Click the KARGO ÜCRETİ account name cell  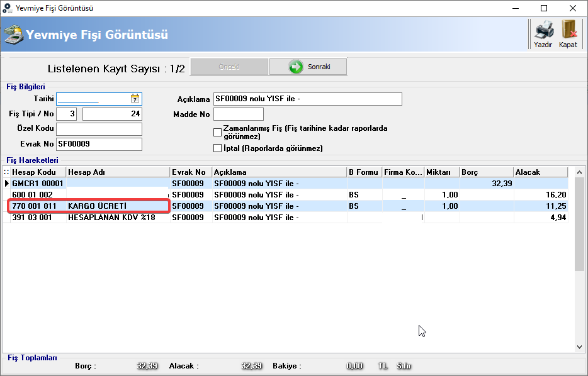click(118, 206)
